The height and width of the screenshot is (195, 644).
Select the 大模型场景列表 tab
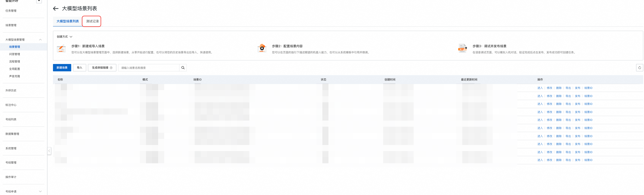(68, 21)
